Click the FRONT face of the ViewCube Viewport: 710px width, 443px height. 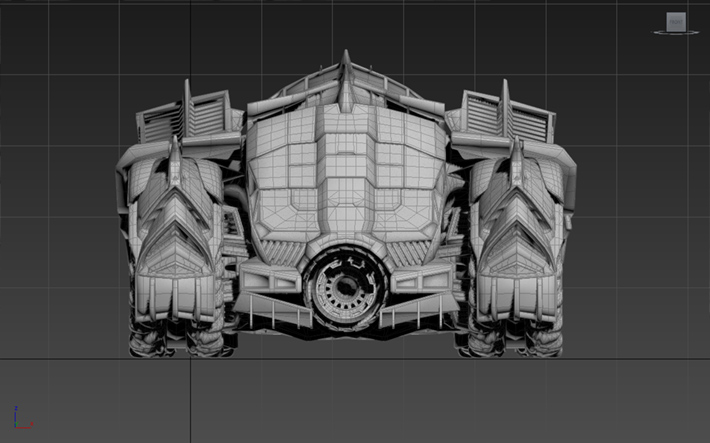676,20
